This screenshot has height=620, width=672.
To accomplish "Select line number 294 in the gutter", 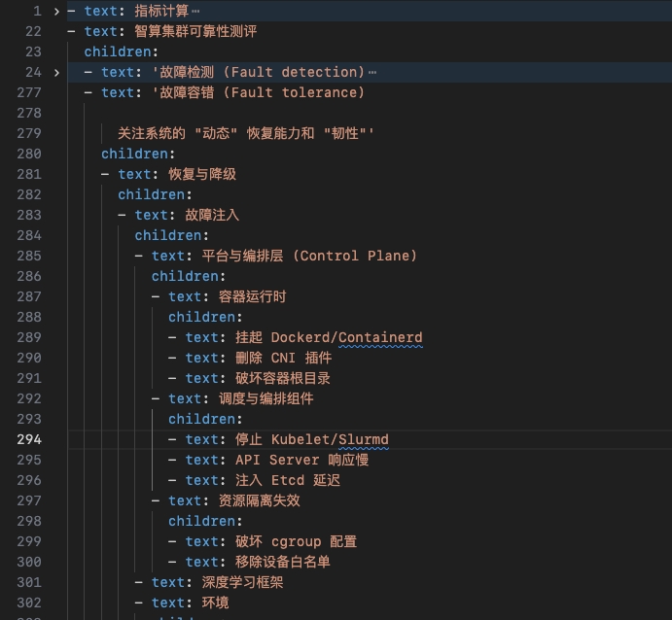I will pyautogui.click(x=29, y=439).
